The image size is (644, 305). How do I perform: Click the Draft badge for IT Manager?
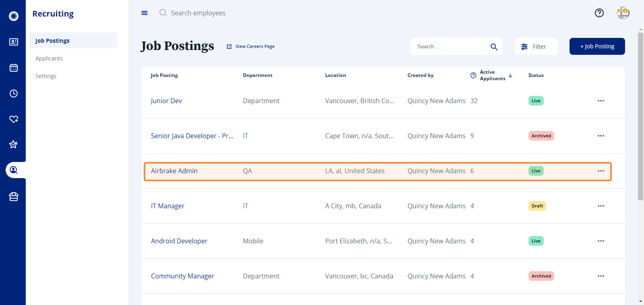click(x=537, y=206)
